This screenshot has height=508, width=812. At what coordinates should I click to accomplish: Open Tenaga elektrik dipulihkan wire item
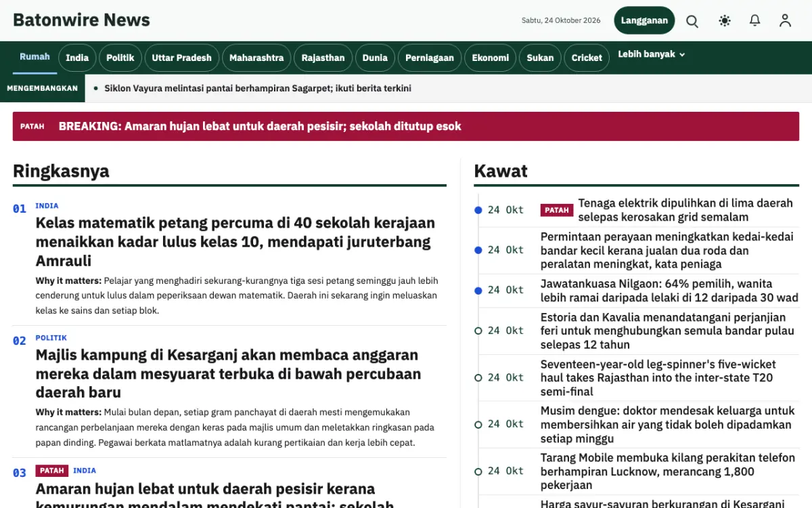pyautogui.click(x=685, y=210)
